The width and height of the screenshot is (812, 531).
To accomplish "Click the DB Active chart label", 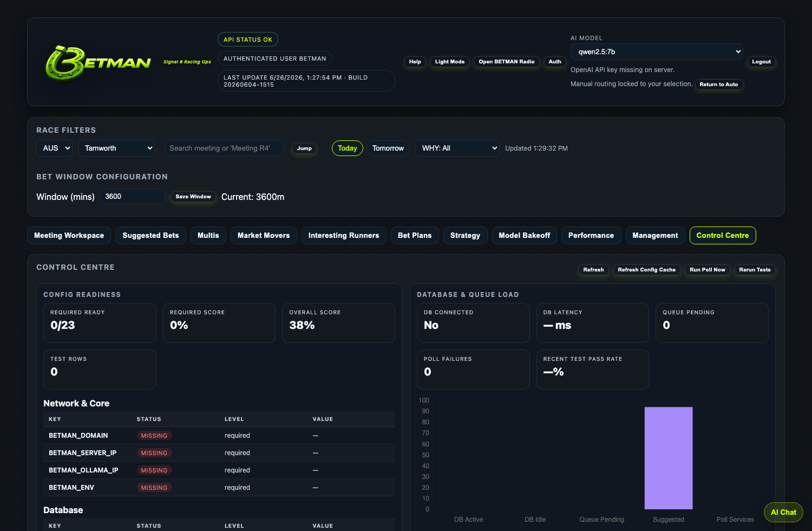I will click(x=469, y=520).
